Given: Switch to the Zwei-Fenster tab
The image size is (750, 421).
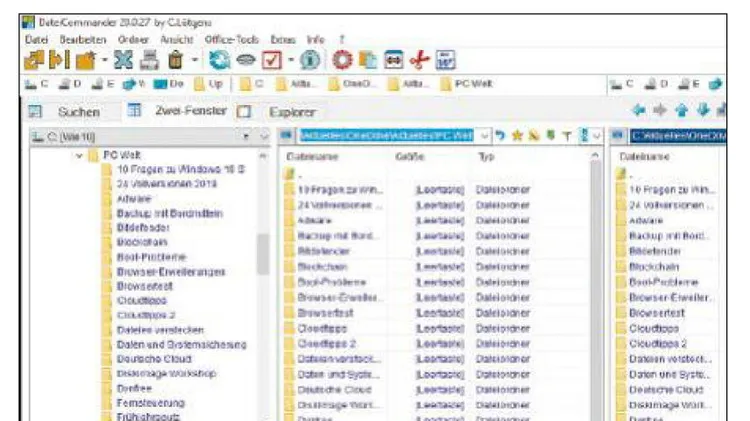Looking at the screenshot, I should pyautogui.click(x=177, y=111).
